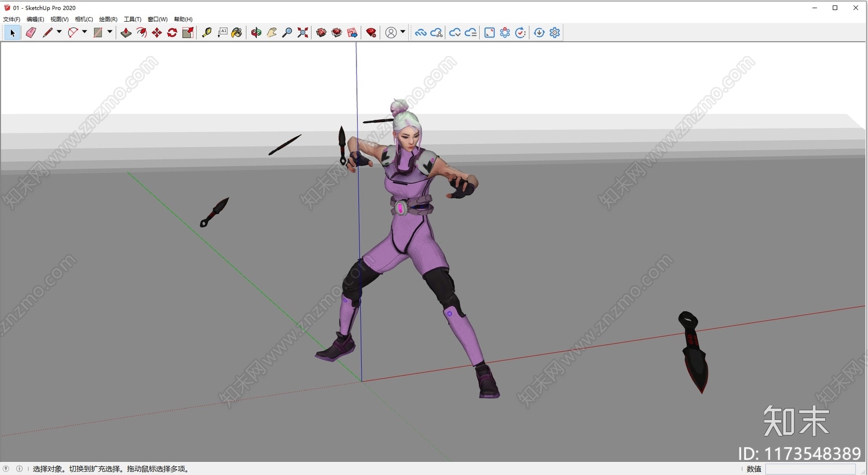Click the circular download arrow icon
The height and width of the screenshot is (475, 868).
539,33
